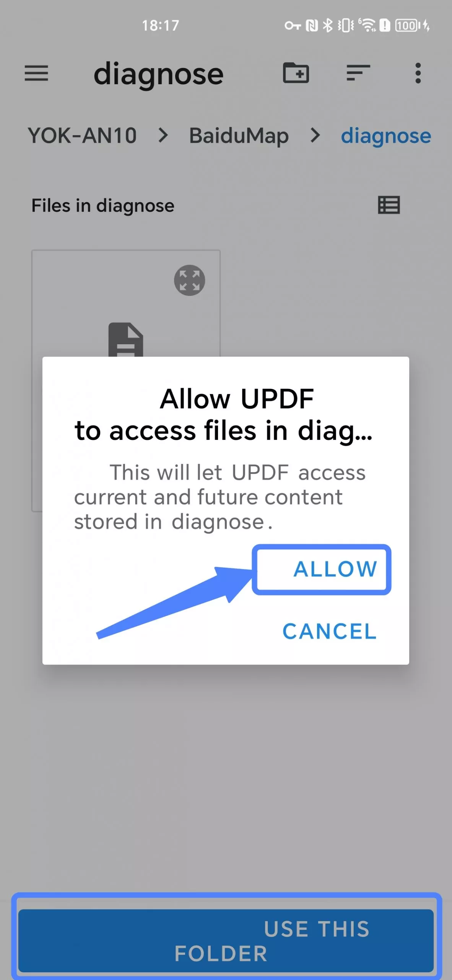452x980 pixels.
Task: Tap the Wi-Fi status icon
Action: click(x=367, y=25)
